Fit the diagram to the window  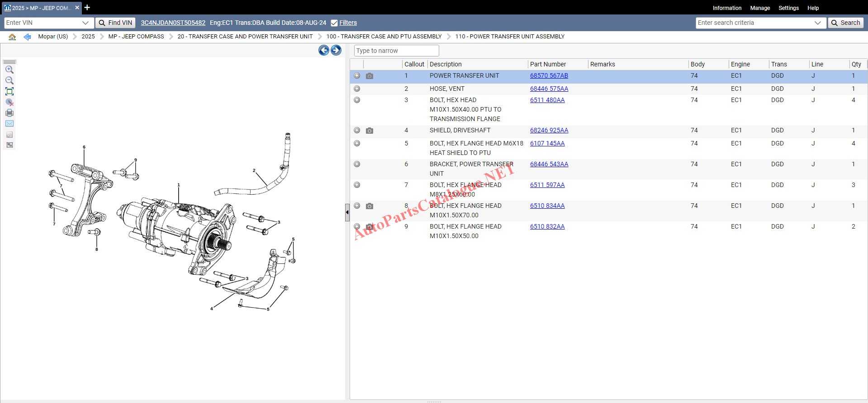[9, 91]
